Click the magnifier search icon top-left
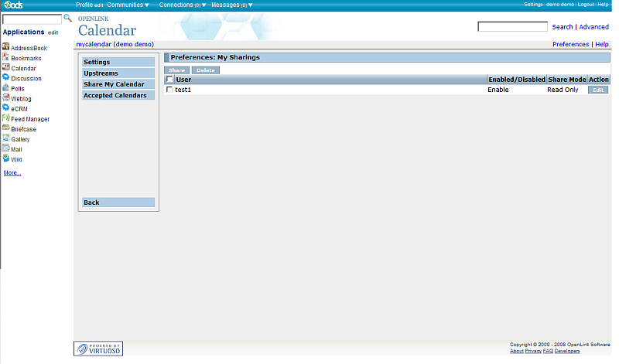Image resolution: width=619 pixels, height=364 pixels. pos(67,18)
